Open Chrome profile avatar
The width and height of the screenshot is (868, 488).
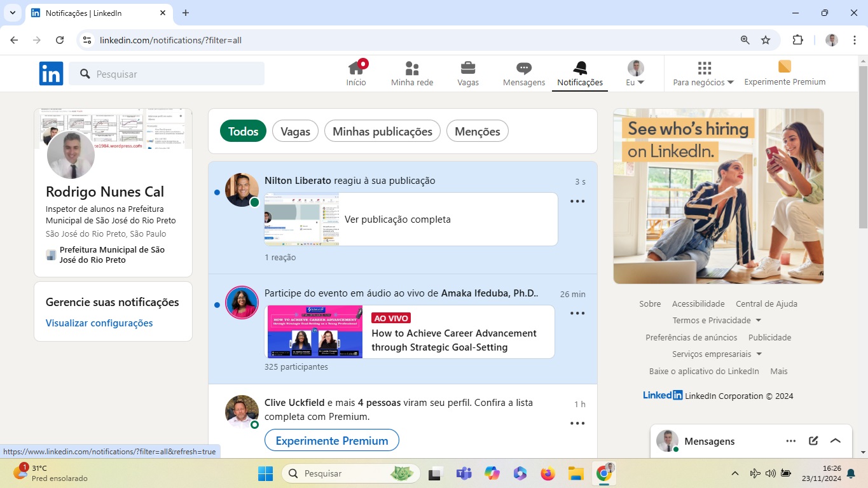832,40
